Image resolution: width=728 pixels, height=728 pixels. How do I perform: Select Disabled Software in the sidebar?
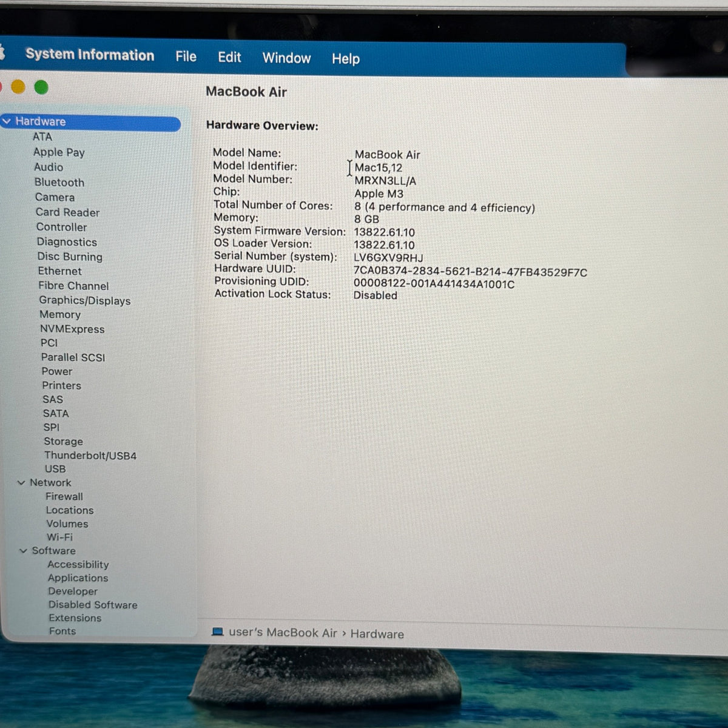pyautogui.click(x=93, y=605)
